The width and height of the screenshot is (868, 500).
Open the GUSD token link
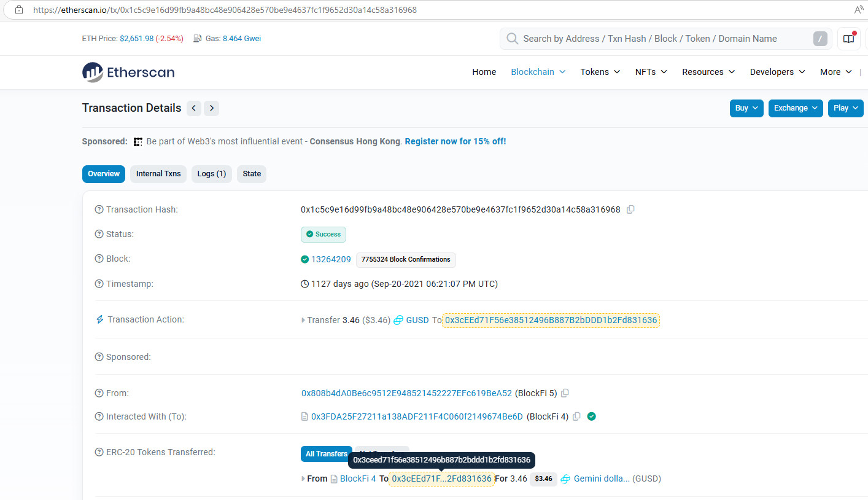pos(417,320)
